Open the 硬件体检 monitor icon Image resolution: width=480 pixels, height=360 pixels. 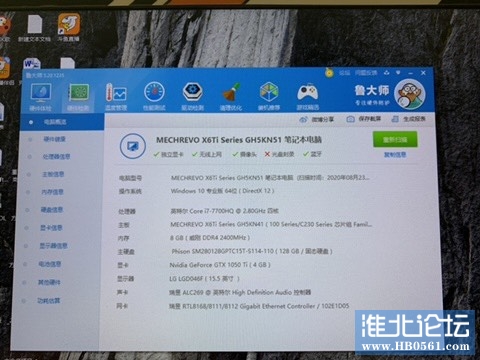click(x=41, y=93)
